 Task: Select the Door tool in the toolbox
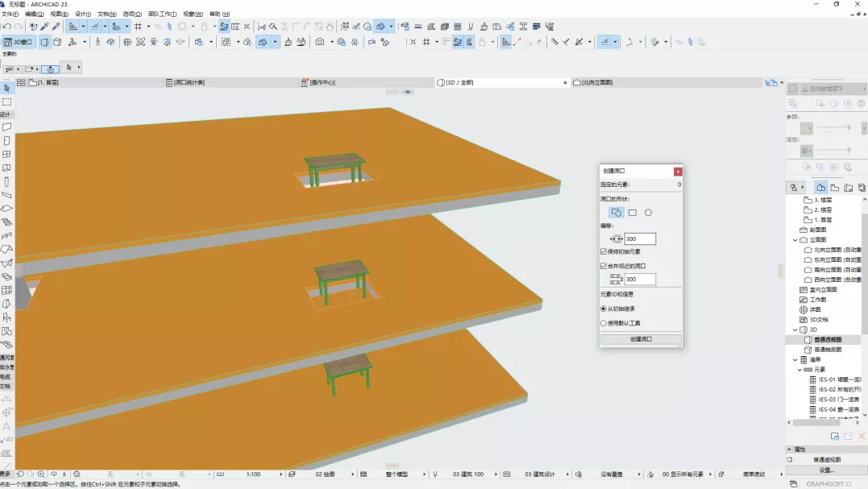coord(6,141)
